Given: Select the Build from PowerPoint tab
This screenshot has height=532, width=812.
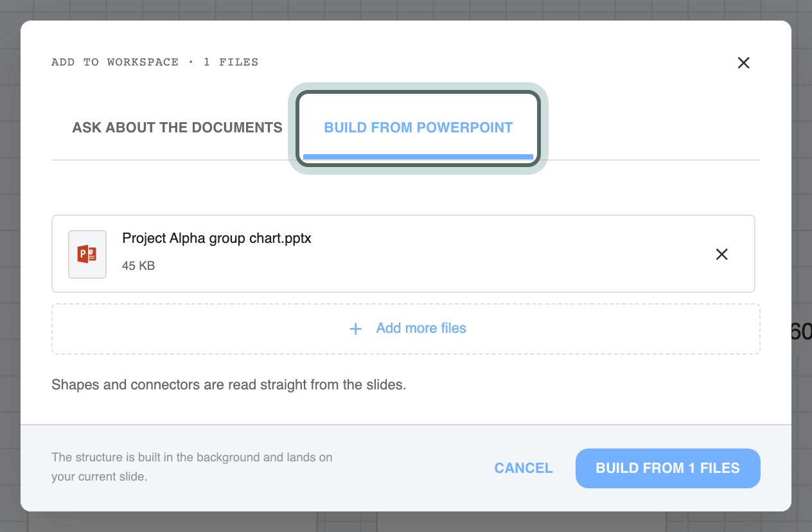Looking at the screenshot, I should point(418,127).
